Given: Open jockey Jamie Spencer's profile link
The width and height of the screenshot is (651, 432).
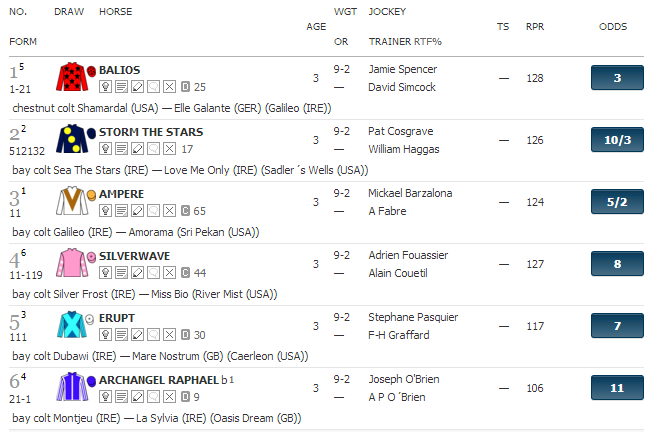Looking at the screenshot, I should 402,69.
